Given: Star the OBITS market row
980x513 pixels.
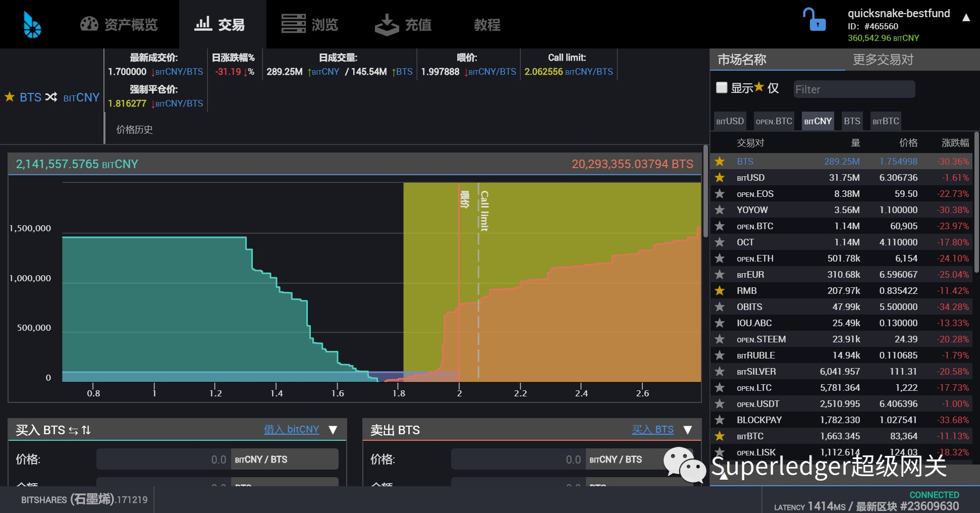Looking at the screenshot, I should (720, 306).
